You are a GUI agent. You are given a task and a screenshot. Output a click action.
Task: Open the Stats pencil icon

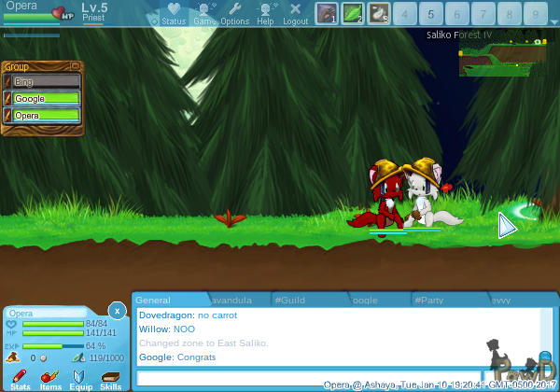(x=20, y=380)
